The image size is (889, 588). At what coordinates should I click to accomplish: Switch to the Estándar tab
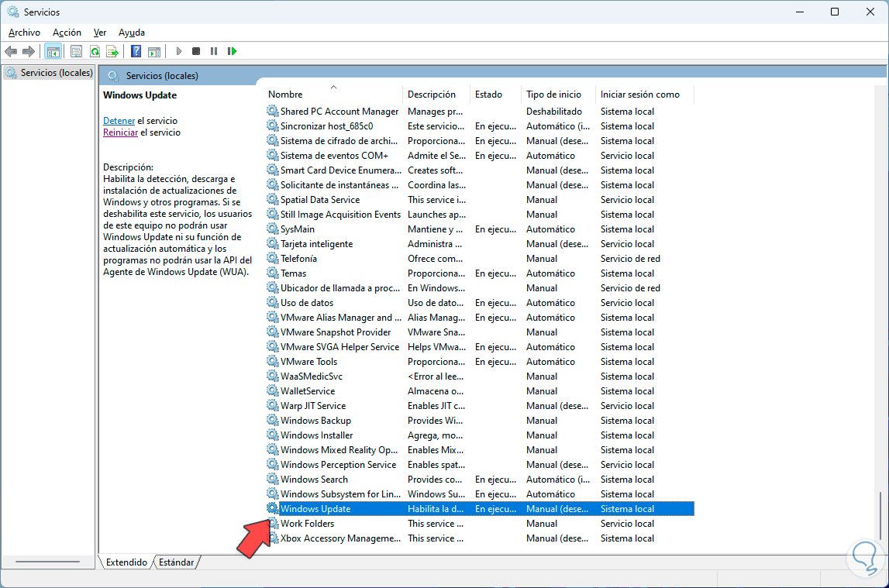click(x=176, y=562)
